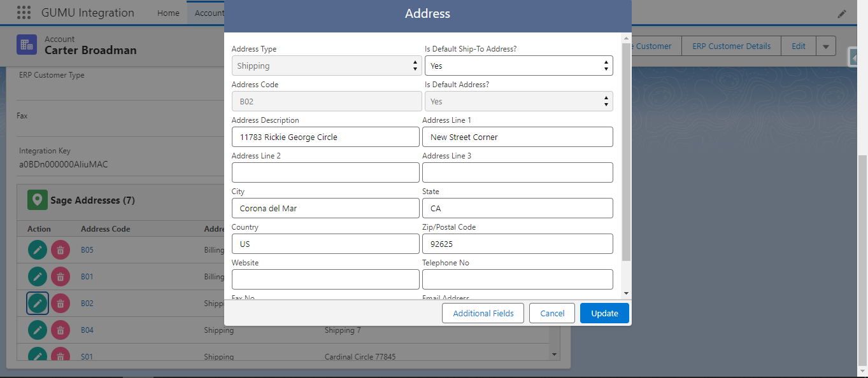
Task: Click the B01 address code link
Action: [x=87, y=277]
